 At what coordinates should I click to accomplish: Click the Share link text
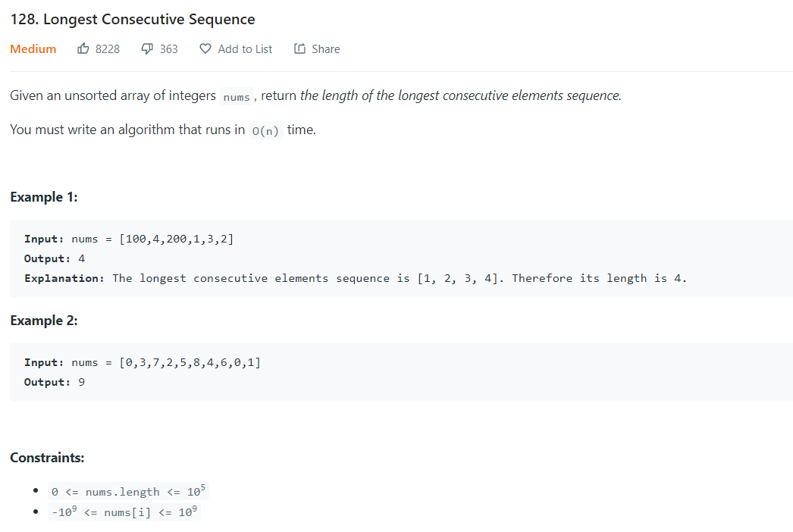click(324, 48)
